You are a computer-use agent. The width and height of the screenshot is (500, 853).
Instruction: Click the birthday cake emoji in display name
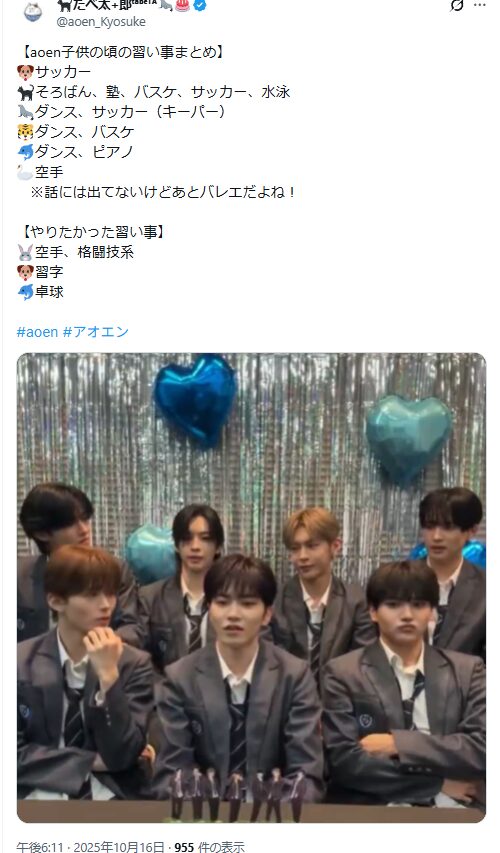tap(182, 5)
